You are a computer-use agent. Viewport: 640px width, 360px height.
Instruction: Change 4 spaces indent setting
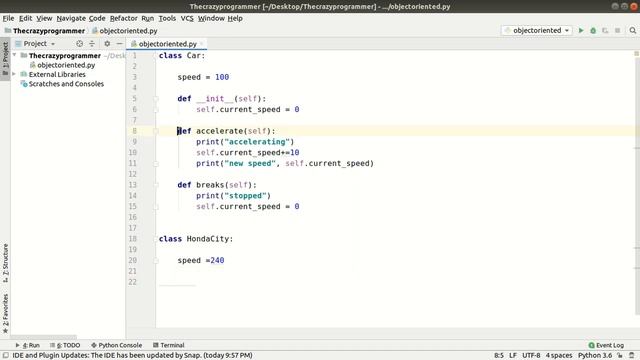[559, 356]
